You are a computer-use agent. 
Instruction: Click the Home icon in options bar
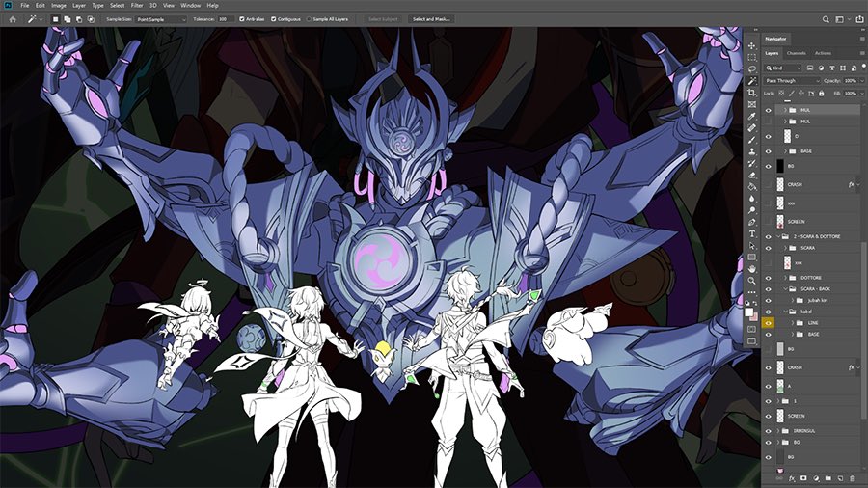click(13, 19)
